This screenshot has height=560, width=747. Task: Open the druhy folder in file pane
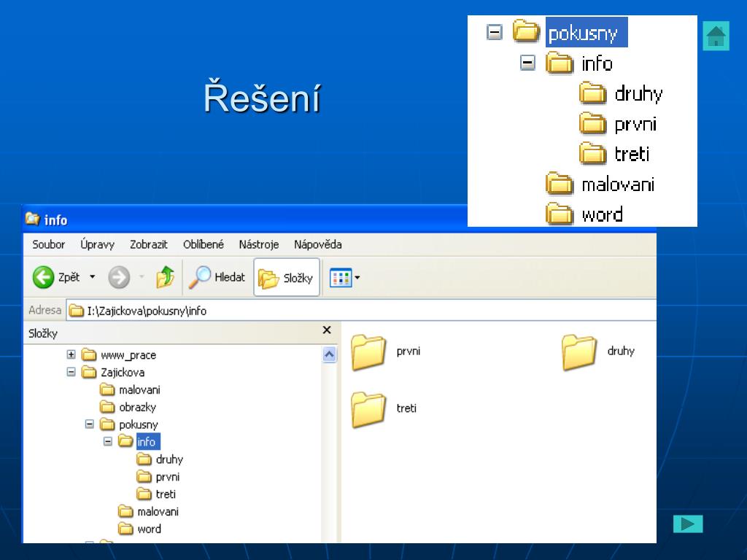pyautogui.click(x=579, y=353)
